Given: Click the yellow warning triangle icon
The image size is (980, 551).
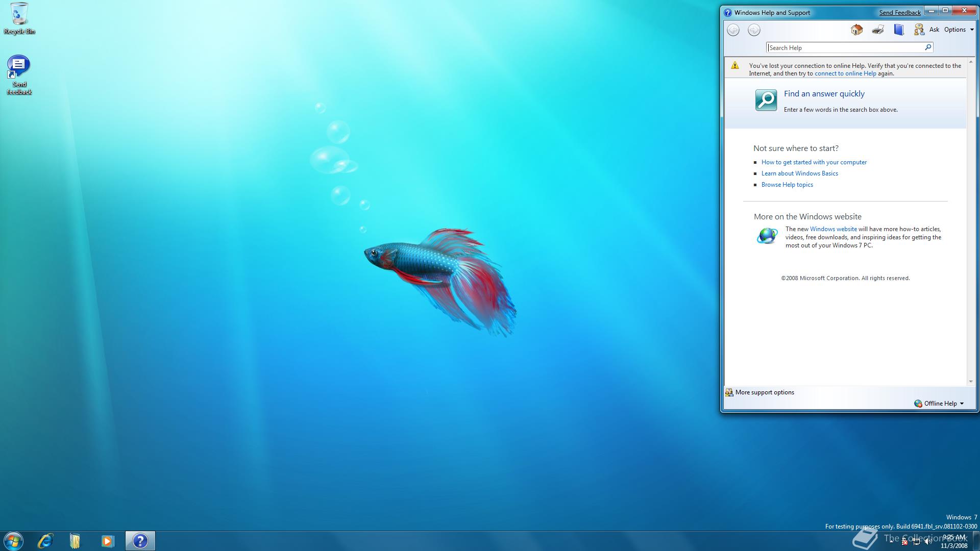Looking at the screenshot, I should [735, 65].
